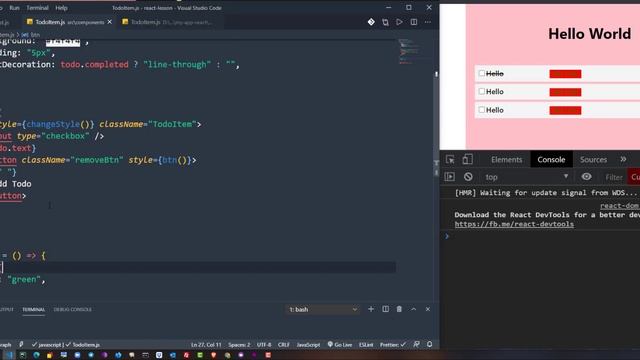Click UTF-8 encoding in status bar
This screenshot has height=360, width=640.
pos(264,344)
